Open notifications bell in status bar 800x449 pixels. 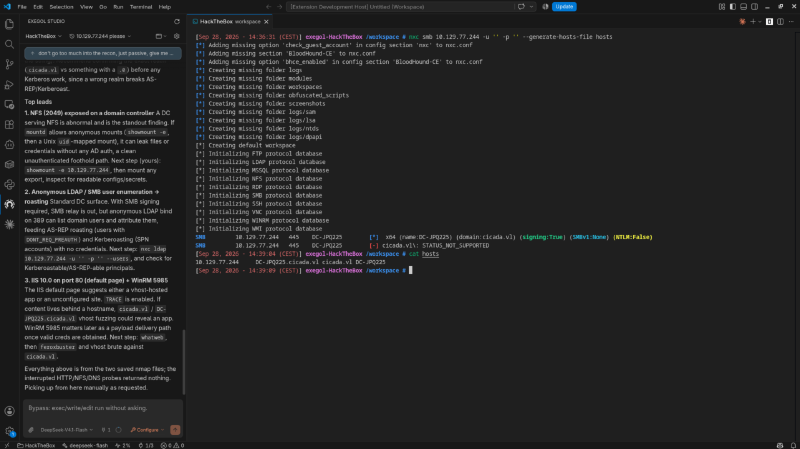(x=793, y=445)
